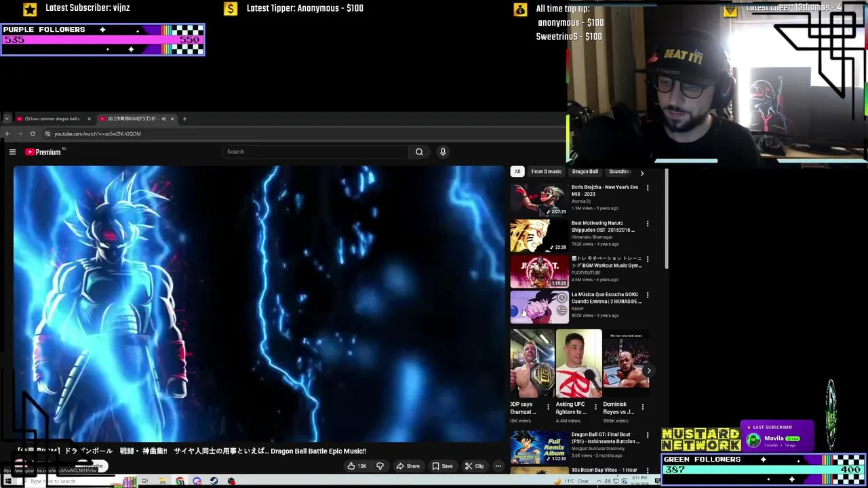
Task: Open Best Motivating Naruto Shippuden thumbnail
Action: (x=539, y=235)
